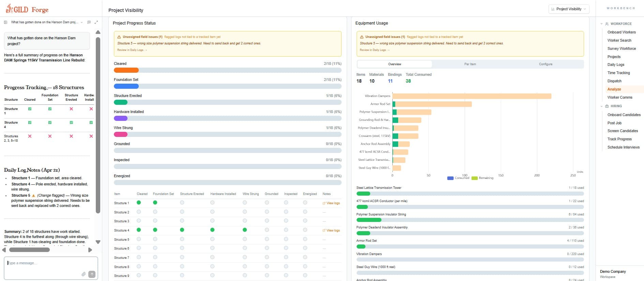The image size is (644, 281).
Task: Open View logs icon for Structure 1
Action: 324,203
